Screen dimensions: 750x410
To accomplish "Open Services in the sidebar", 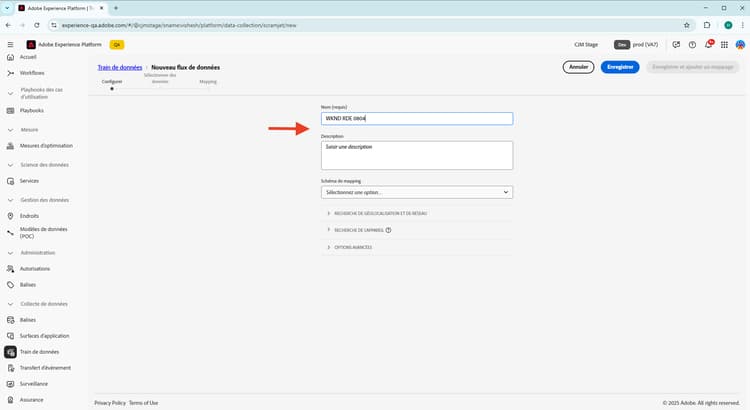I will (x=29, y=181).
